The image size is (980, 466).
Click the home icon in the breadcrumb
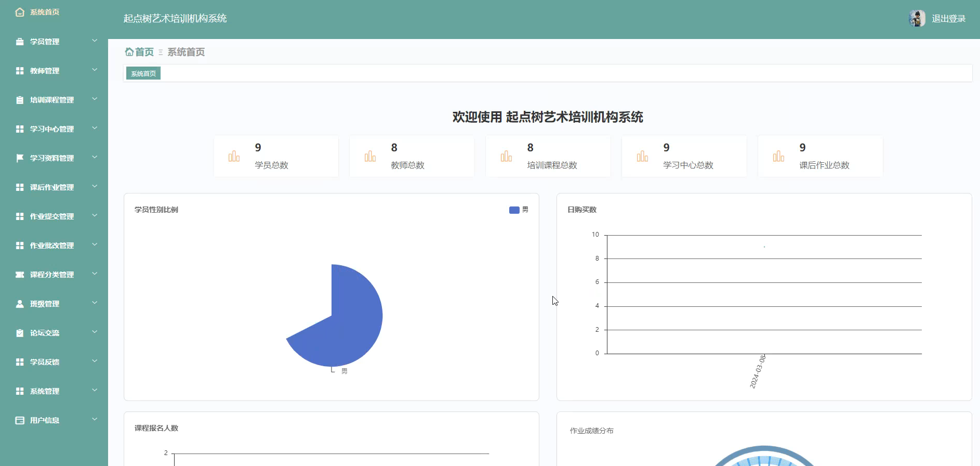pyautogui.click(x=129, y=52)
